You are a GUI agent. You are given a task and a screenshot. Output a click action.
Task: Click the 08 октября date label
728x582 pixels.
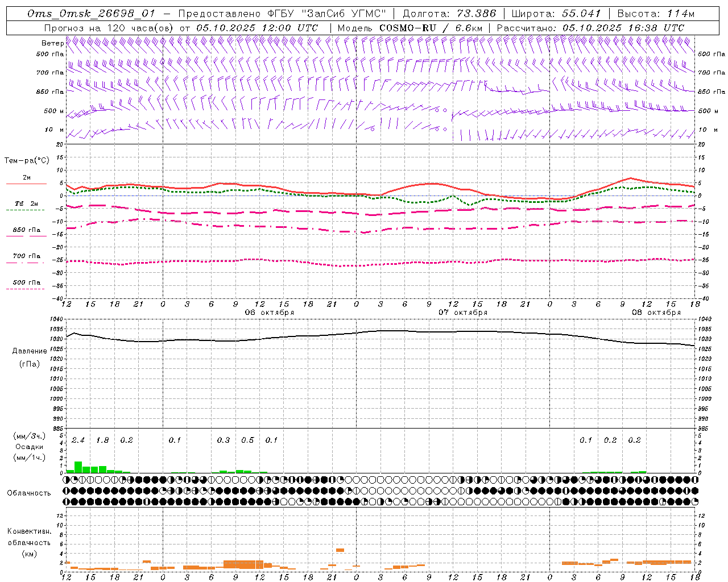[x=656, y=313]
